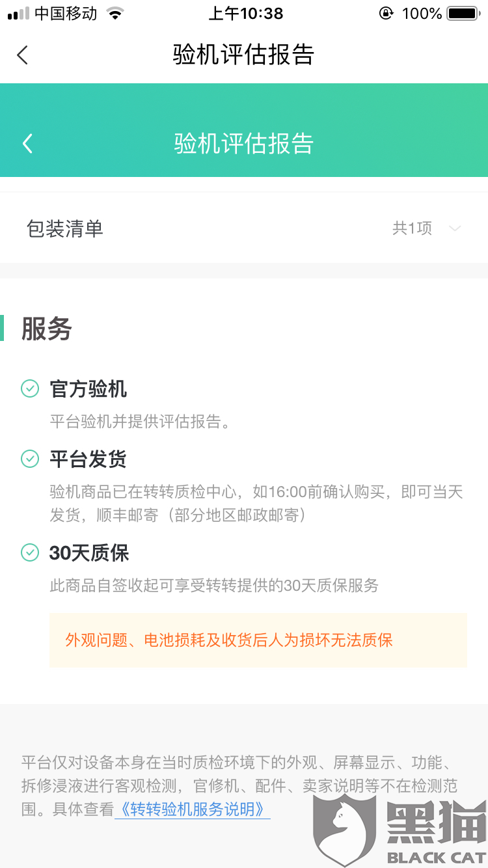Tap the 服务 section heading
The height and width of the screenshot is (868, 488).
[x=46, y=329]
